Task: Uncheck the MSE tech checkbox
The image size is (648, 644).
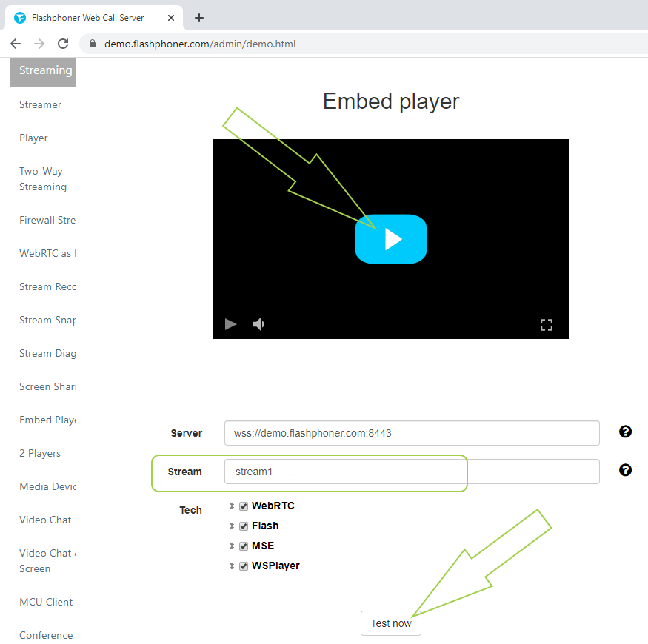Action: pos(244,546)
